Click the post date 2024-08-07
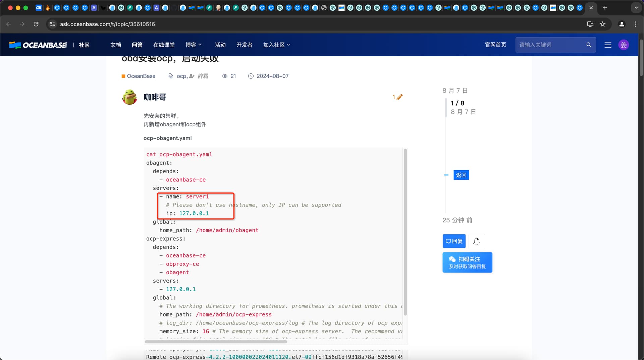 [x=272, y=76]
